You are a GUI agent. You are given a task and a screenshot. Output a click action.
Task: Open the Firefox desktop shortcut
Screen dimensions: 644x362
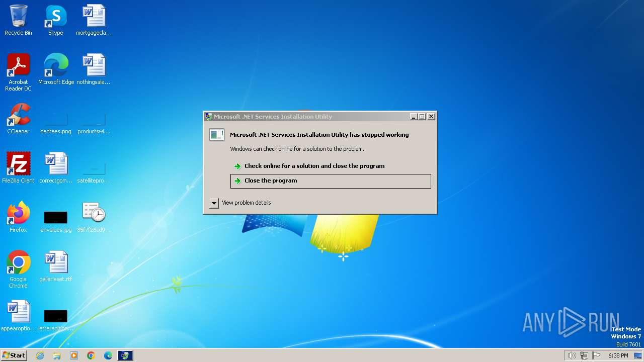18,218
